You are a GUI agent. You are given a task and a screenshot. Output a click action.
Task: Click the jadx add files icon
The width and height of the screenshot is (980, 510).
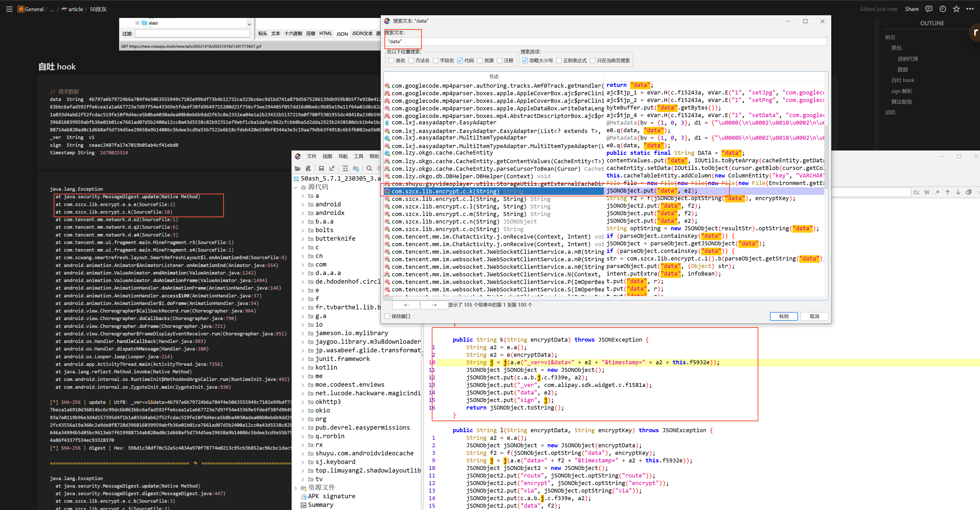tap(308, 168)
